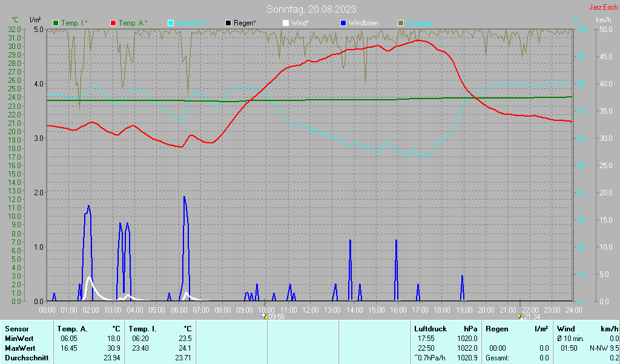Click the Temp. A.* legend label
The width and height of the screenshot is (620, 364).
tap(133, 24)
